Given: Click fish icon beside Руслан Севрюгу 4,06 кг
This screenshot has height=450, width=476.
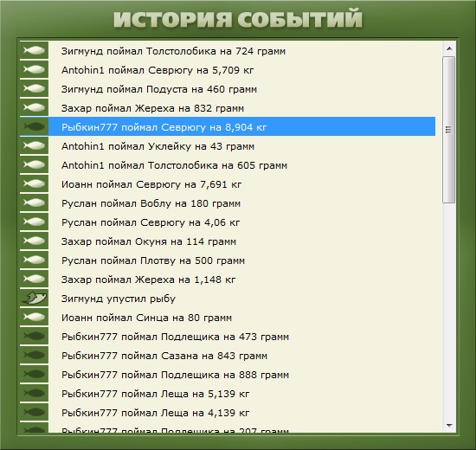Looking at the screenshot, I should click(x=34, y=222).
